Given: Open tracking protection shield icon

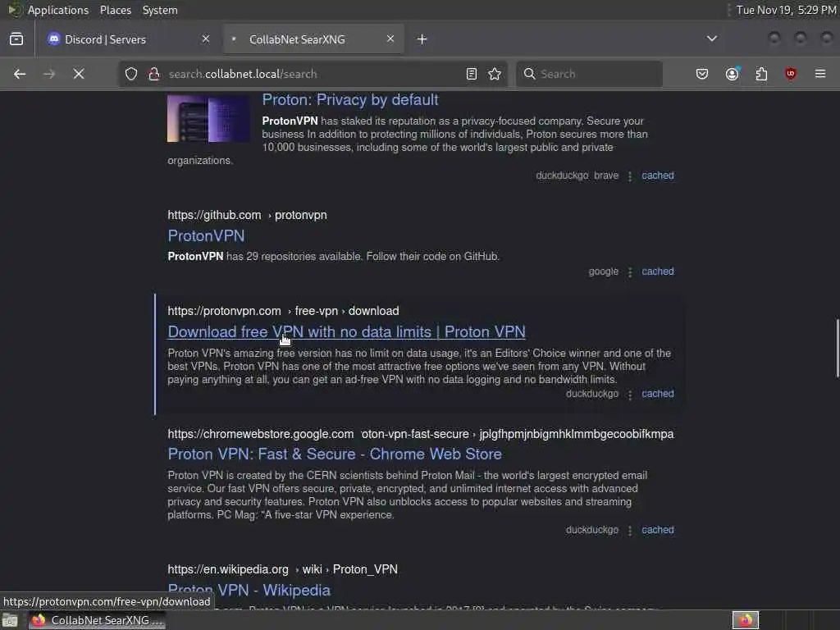Looking at the screenshot, I should (x=131, y=74).
